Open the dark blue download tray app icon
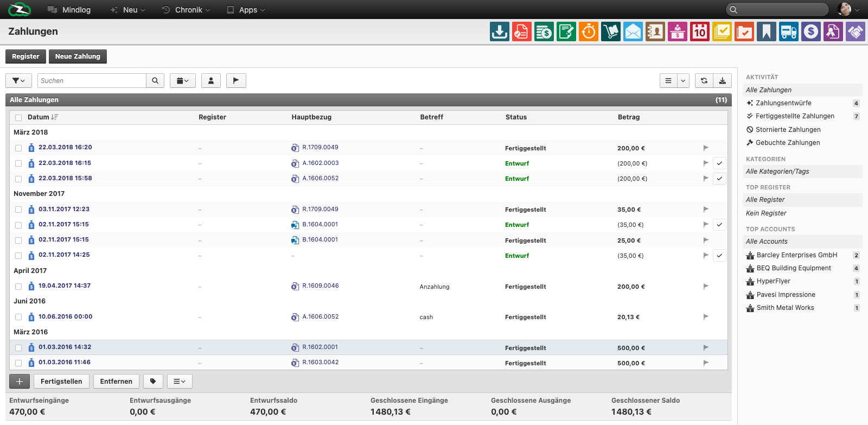The height and width of the screenshot is (425, 868). [x=499, y=31]
